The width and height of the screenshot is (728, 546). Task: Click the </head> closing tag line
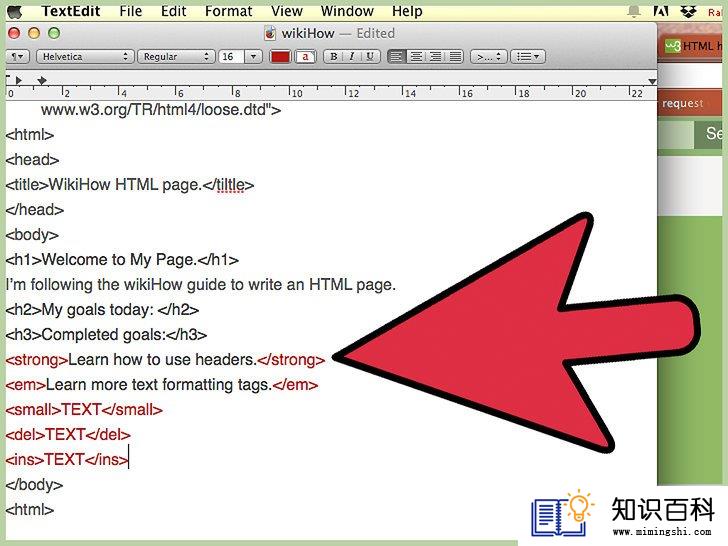pos(35,210)
